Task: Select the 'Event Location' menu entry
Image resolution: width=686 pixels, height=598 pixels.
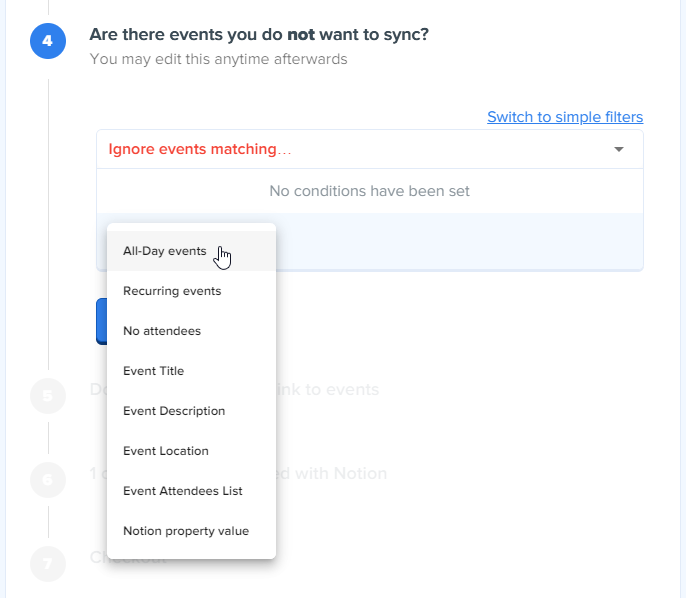Action: [x=166, y=451]
